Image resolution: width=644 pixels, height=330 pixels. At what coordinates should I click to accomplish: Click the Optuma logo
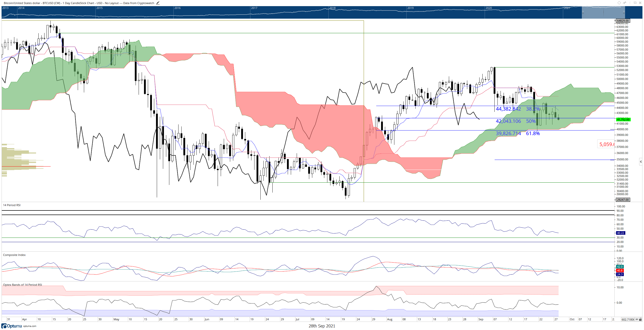point(12,326)
